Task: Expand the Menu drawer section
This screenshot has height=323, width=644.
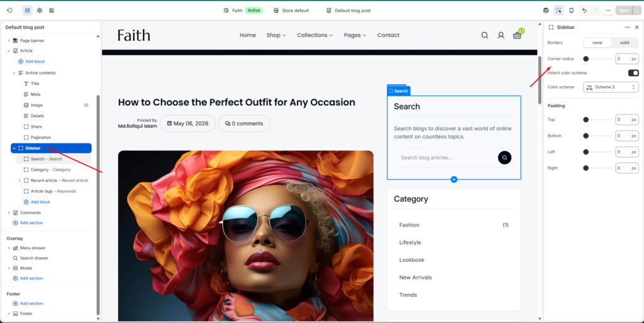Action: pyautogui.click(x=9, y=248)
